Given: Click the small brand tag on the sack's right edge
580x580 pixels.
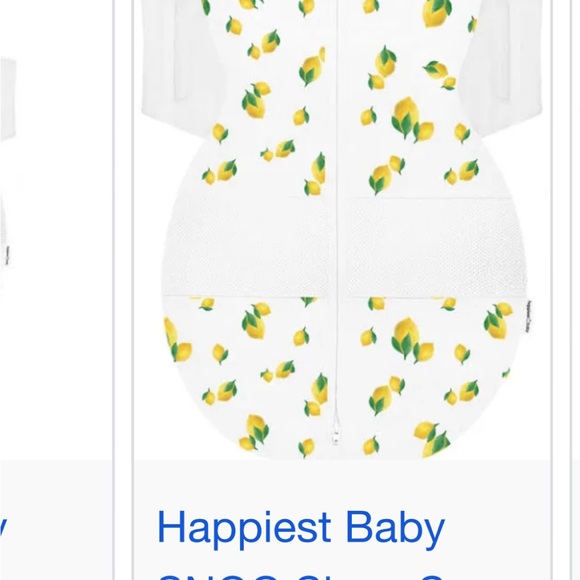Looking at the screenshot, I should (x=528, y=317).
